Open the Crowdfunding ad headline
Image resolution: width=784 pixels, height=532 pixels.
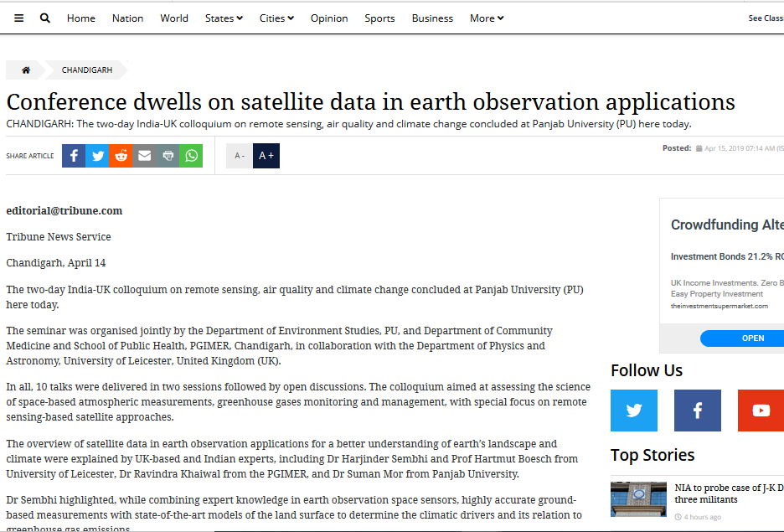[x=727, y=225]
